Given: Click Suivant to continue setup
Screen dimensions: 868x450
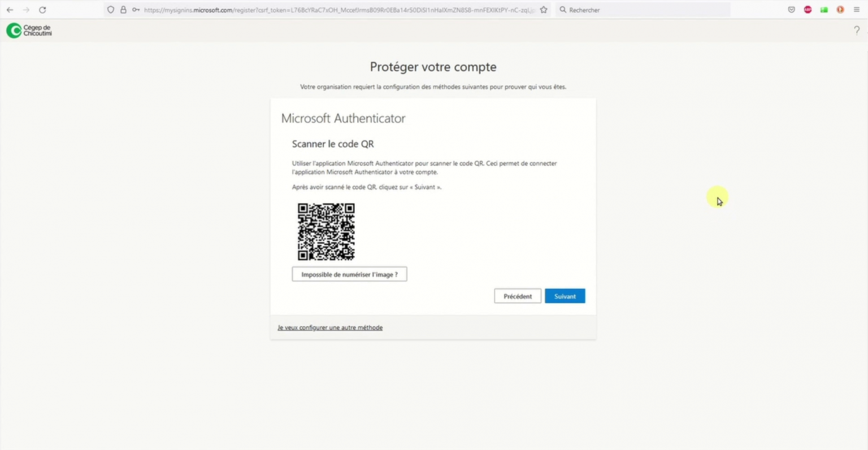Looking at the screenshot, I should [x=565, y=296].
